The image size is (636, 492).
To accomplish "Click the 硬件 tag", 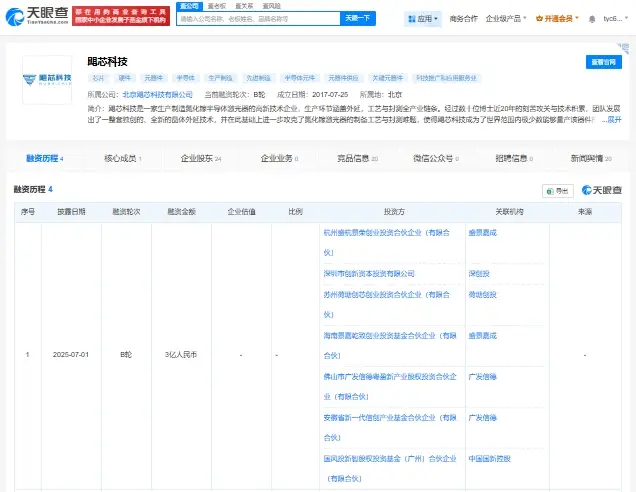I will (x=125, y=78).
